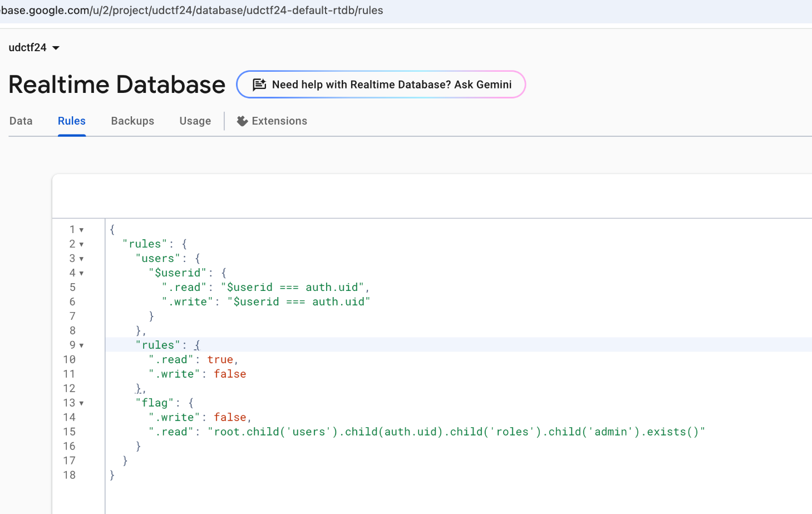The height and width of the screenshot is (514, 812).
Task: Collapse the "rules" block at line 9
Action: click(81, 345)
